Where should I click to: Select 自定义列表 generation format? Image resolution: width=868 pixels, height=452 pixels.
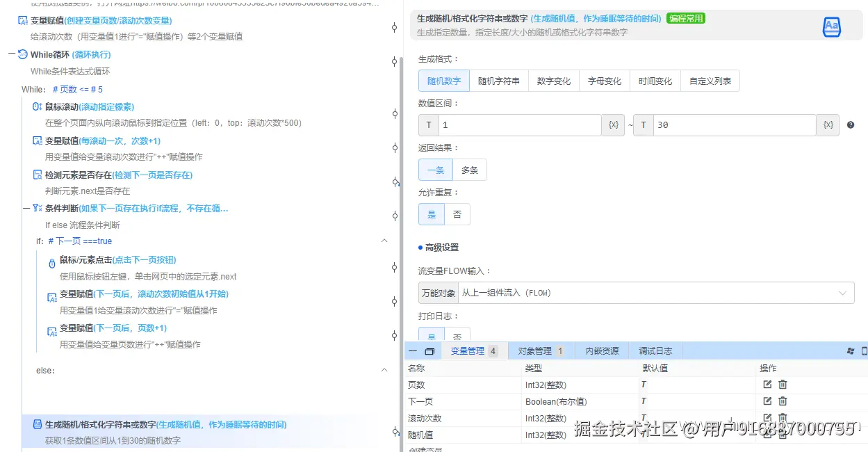coord(710,81)
